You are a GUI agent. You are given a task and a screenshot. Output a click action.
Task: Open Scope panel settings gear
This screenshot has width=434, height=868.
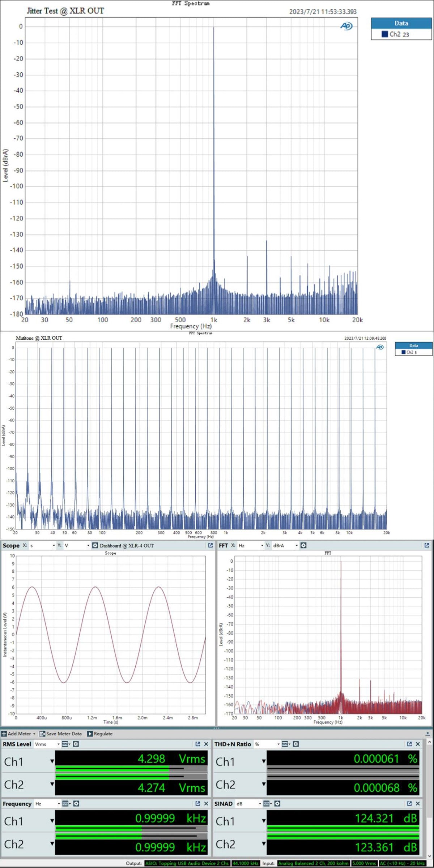pos(95,545)
